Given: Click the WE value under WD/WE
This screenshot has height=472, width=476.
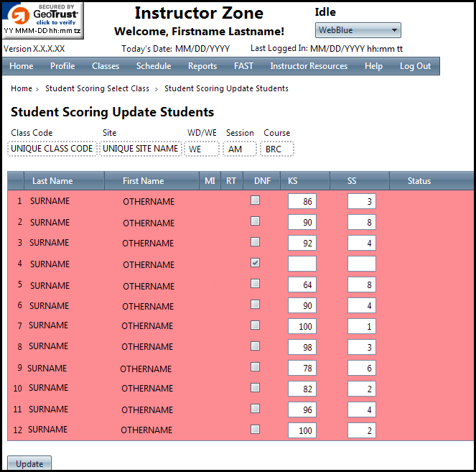Looking at the screenshot, I should coord(202,149).
